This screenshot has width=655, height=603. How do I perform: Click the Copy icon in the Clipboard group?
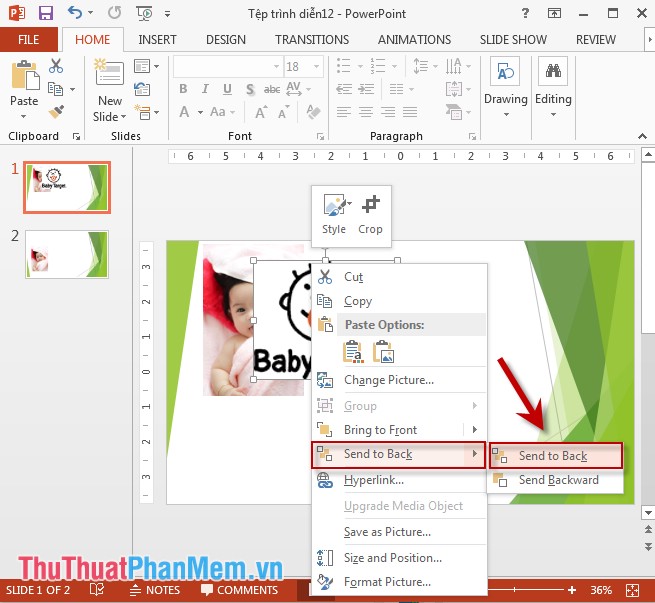click(55, 89)
